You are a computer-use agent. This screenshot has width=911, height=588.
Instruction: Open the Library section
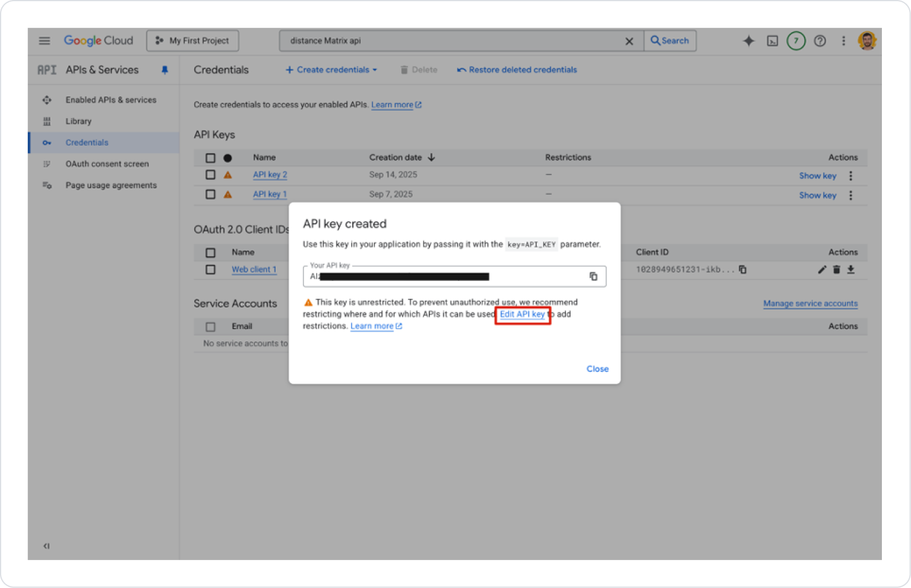click(78, 121)
